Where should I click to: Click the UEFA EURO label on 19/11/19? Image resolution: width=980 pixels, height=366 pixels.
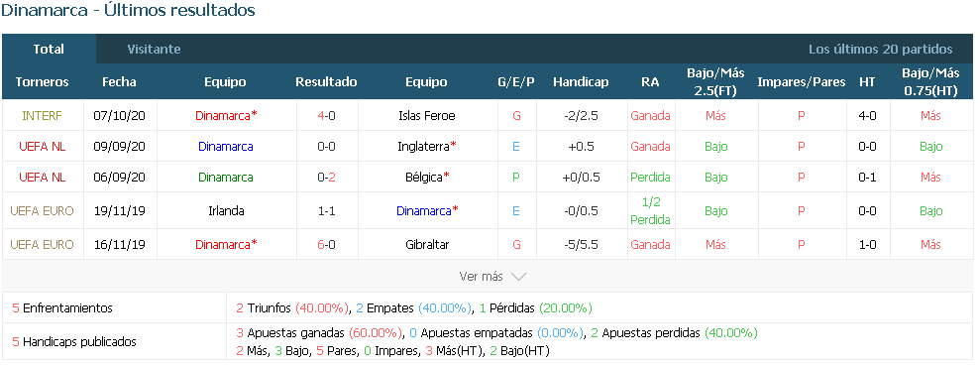pyautogui.click(x=42, y=211)
